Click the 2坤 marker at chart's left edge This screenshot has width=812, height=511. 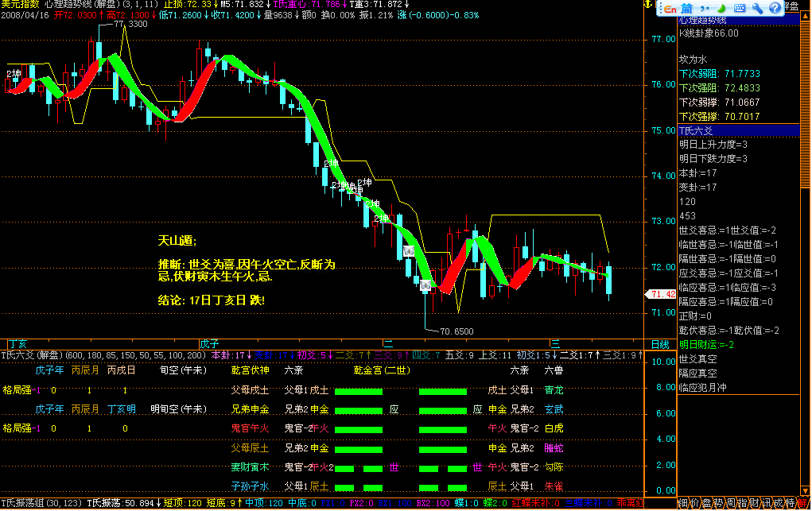click(x=14, y=74)
